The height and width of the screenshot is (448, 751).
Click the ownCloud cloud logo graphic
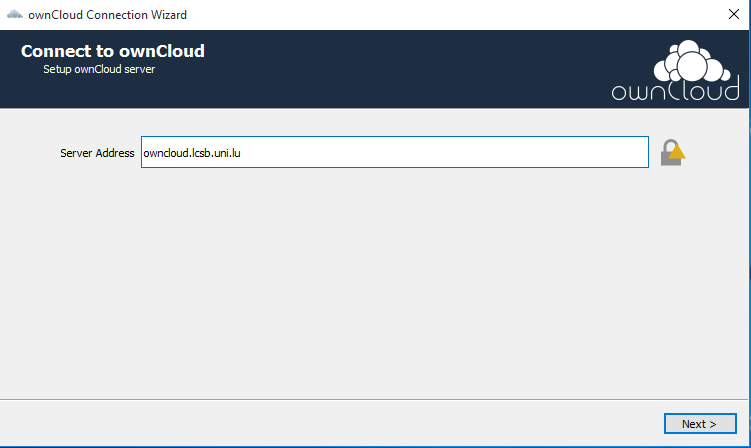pyautogui.click(x=688, y=62)
